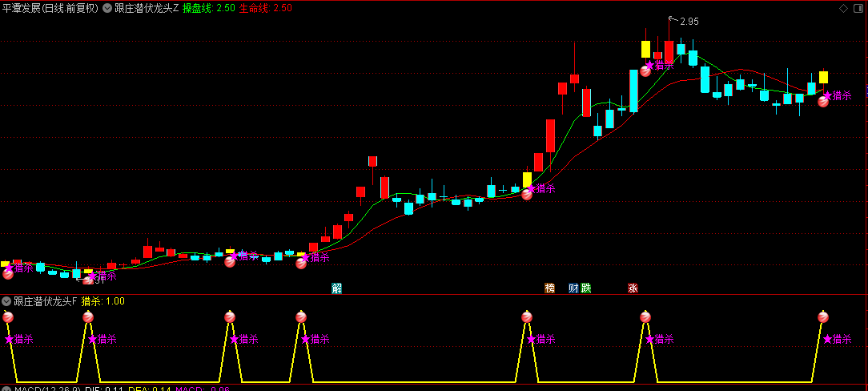Click the 操盘线: 2.50 value label
Image resolution: width=868 pixels, height=391 pixels.
pos(209,8)
